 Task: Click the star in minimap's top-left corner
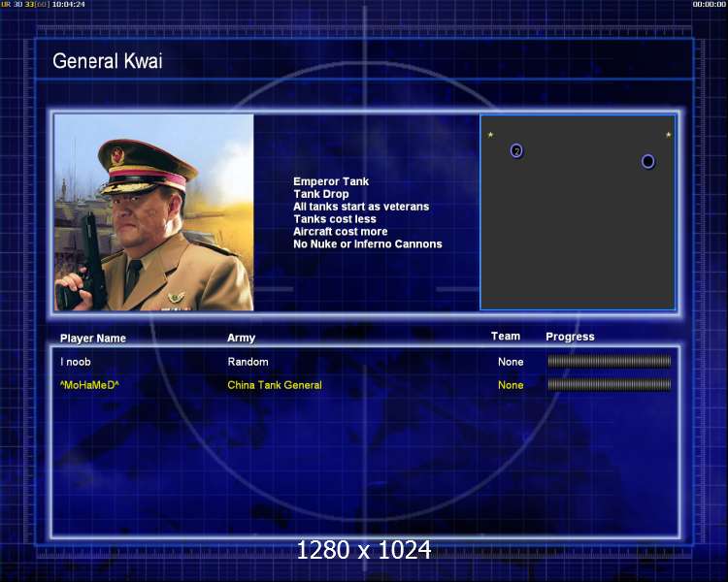point(490,135)
